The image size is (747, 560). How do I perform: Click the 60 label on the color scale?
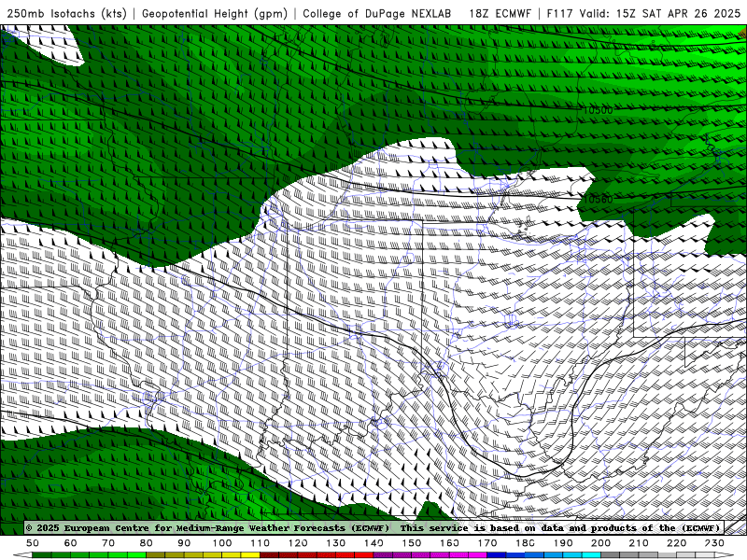click(70, 543)
